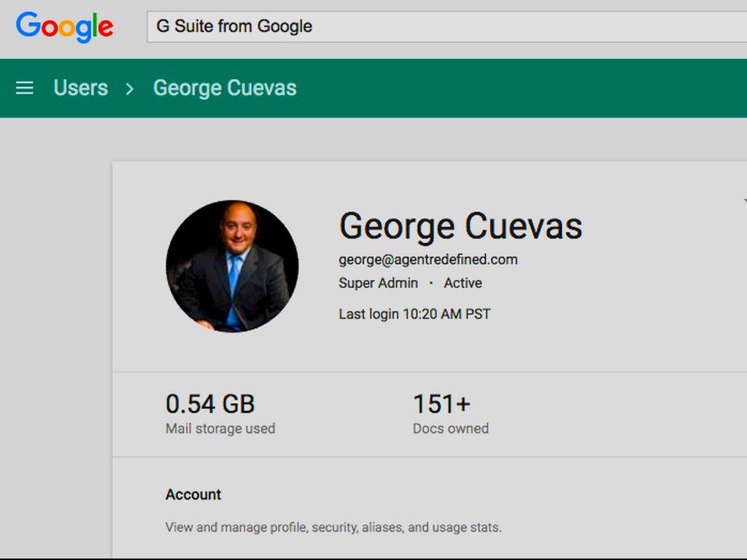Click the Mail storage used label

220,429
